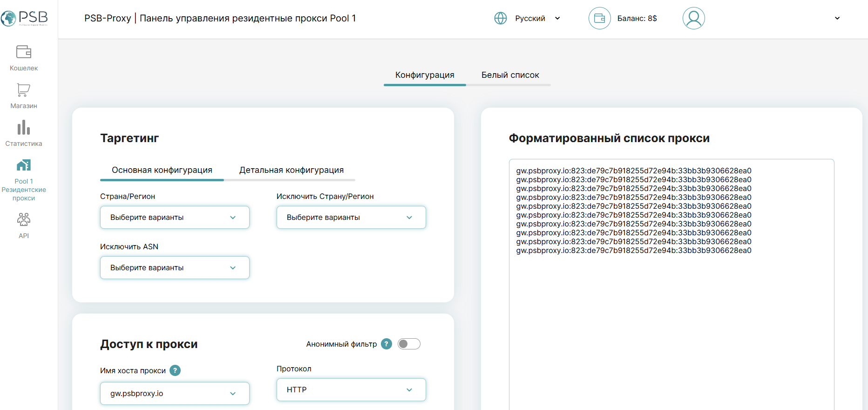Switch to the Белый список tab
868x410 pixels.
(510, 75)
